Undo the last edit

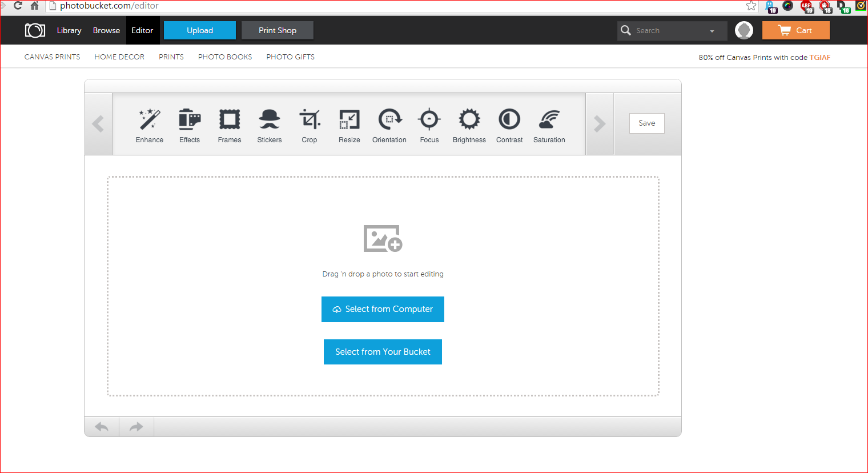click(x=102, y=427)
